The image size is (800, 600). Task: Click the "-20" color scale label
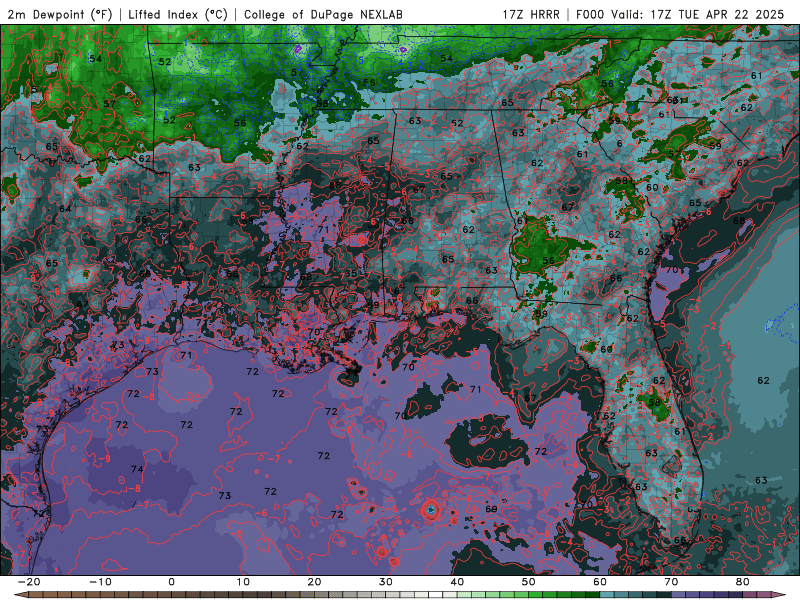29,582
